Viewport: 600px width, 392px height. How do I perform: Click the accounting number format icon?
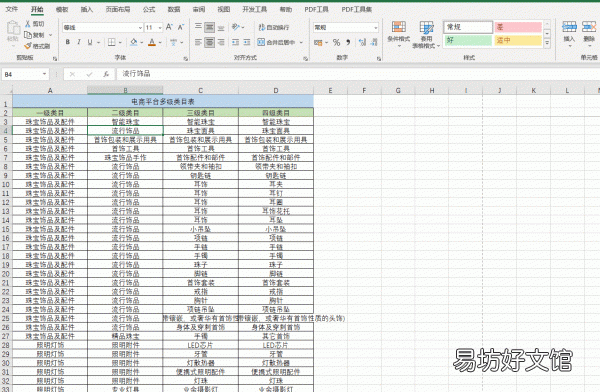click(318, 42)
